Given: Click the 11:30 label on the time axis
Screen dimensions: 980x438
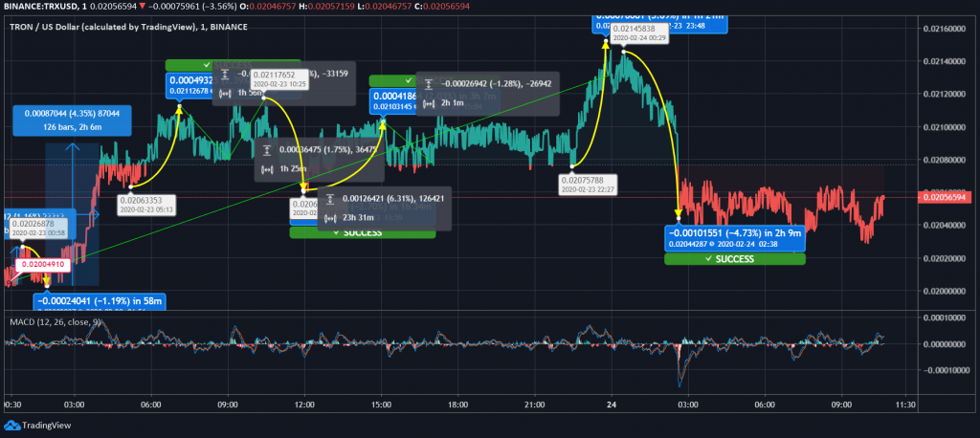Looking at the screenshot, I should click(x=905, y=405).
